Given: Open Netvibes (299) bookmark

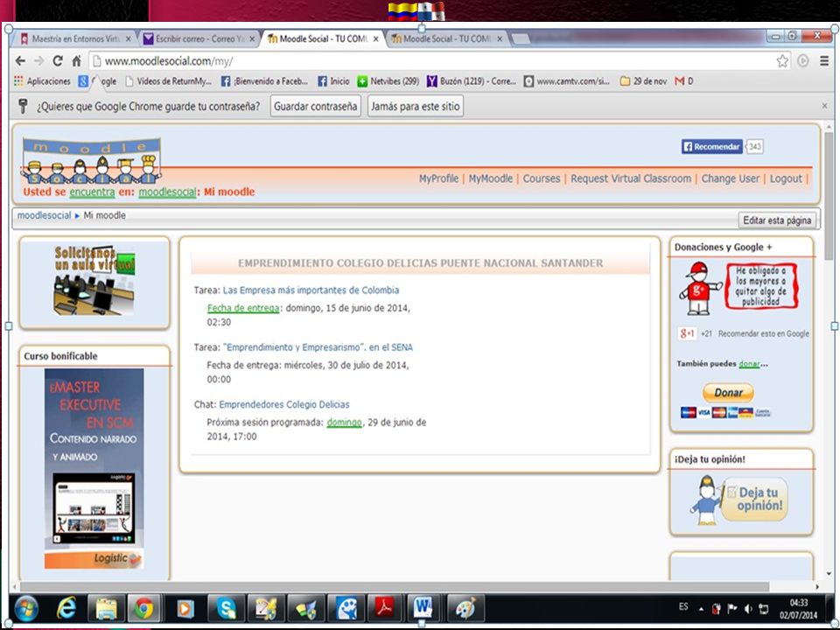Looking at the screenshot, I should pyautogui.click(x=388, y=80).
